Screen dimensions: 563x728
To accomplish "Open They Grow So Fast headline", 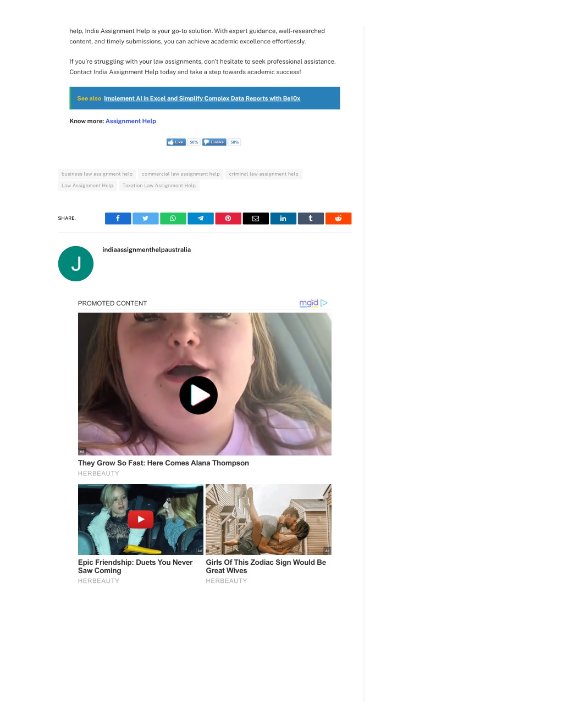I will [163, 463].
